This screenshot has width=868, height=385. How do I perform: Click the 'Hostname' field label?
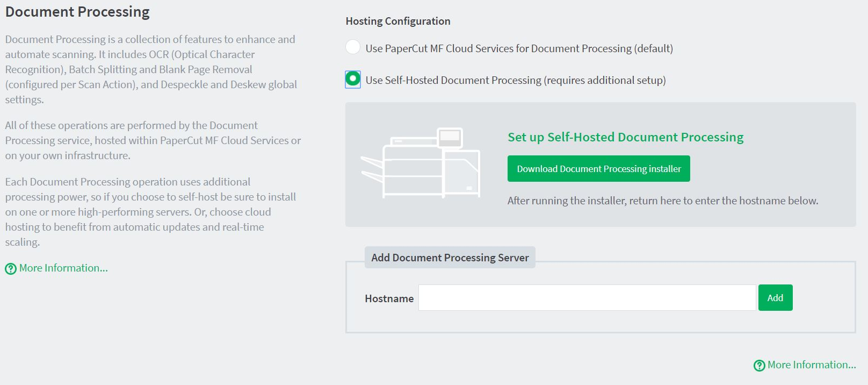click(389, 298)
